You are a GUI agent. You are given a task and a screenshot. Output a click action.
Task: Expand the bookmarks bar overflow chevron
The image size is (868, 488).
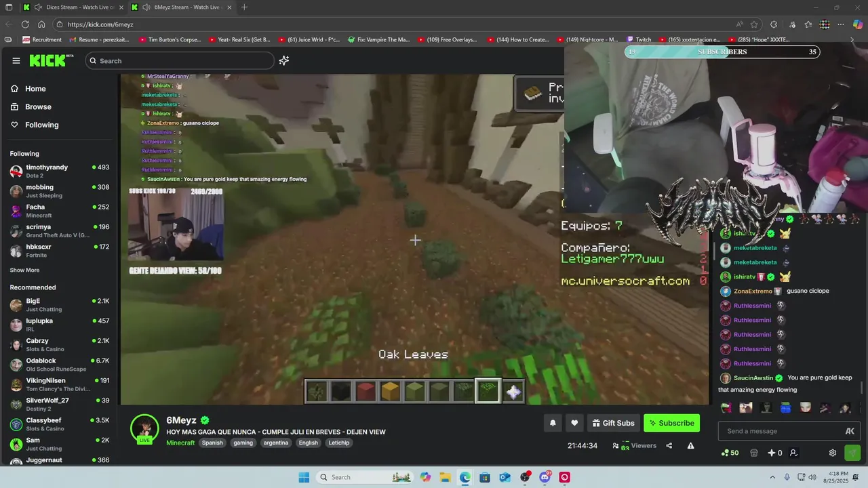pos(852,39)
